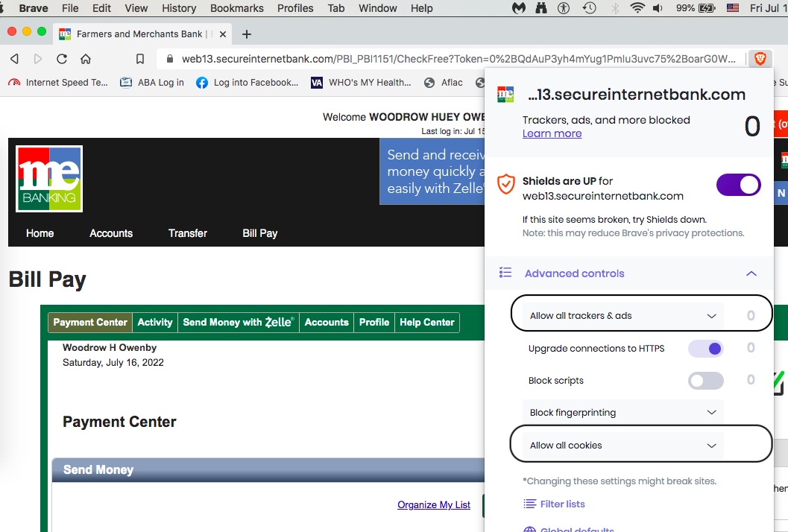Click the ME Banking logo
Screen dimensions: 788x532
49,179
